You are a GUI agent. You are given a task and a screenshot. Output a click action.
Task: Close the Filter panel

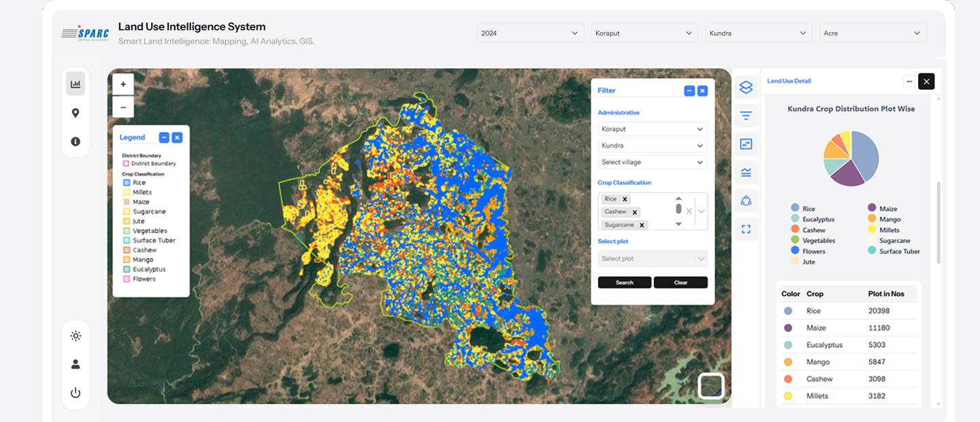tap(702, 91)
